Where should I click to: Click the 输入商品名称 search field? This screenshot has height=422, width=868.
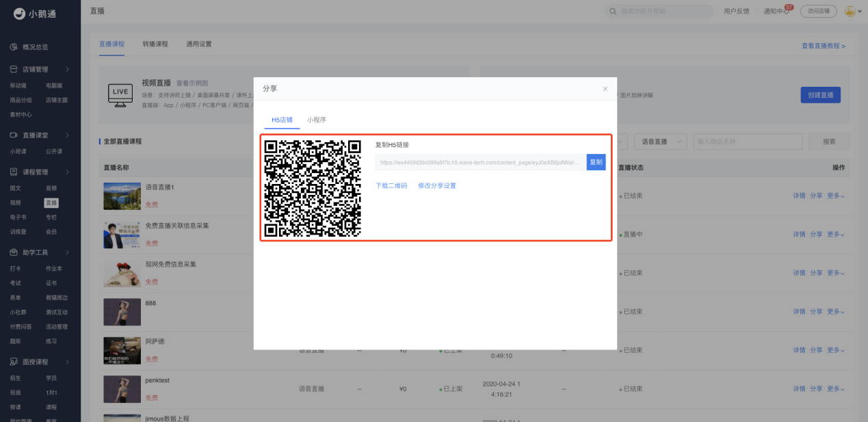pos(748,142)
